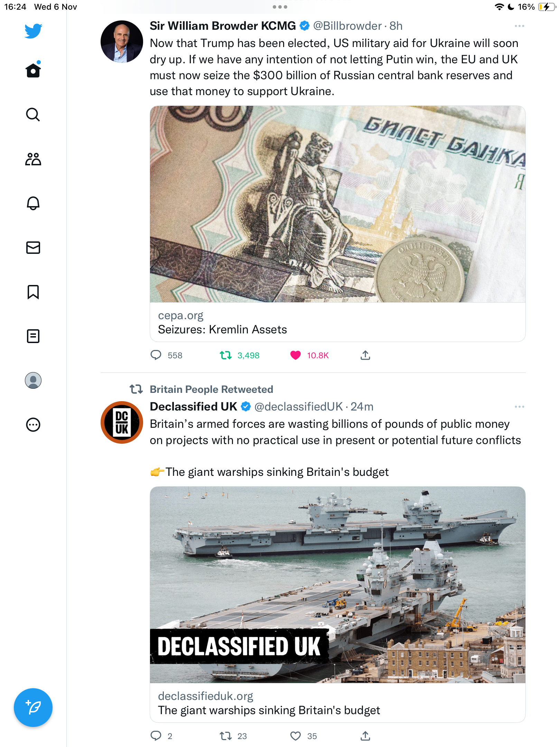The height and width of the screenshot is (747, 560).
Task: Like the Declassified UK tweet
Action: 296,736
